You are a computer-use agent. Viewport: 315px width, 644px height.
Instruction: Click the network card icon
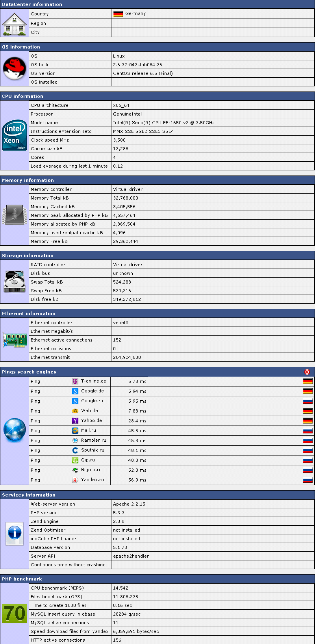15,340
